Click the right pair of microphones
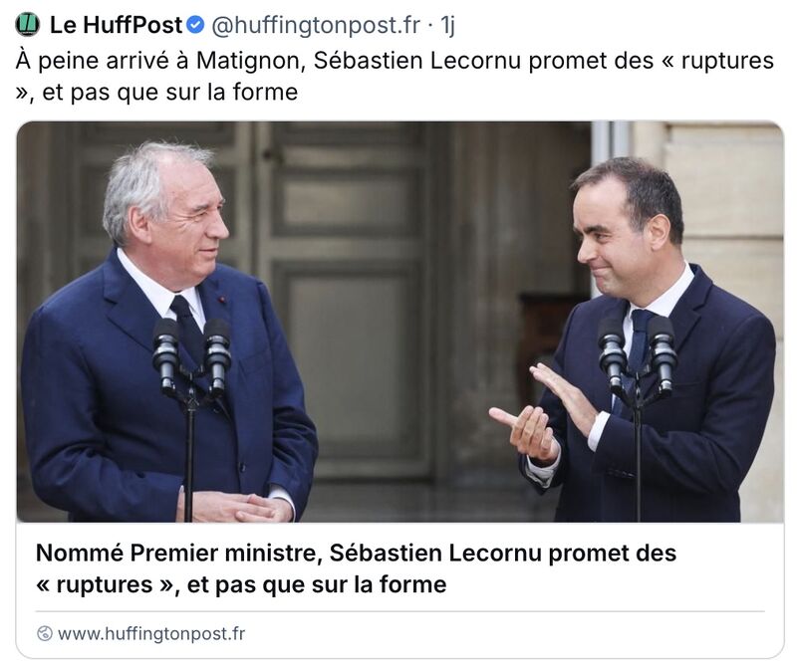Viewport: 797px width, 672px height. [637, 355]
